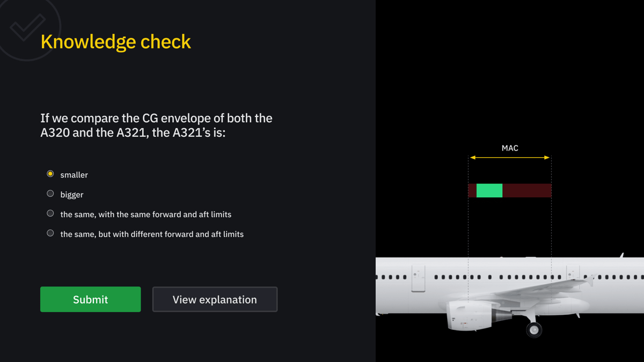Open the View explanation panel

pos(215,299)
